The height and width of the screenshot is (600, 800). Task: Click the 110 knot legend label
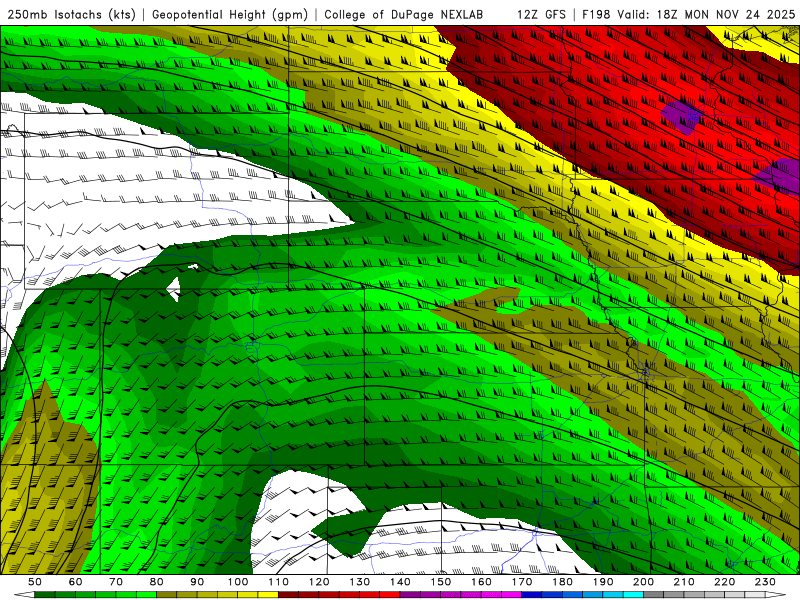coord(278,582)
